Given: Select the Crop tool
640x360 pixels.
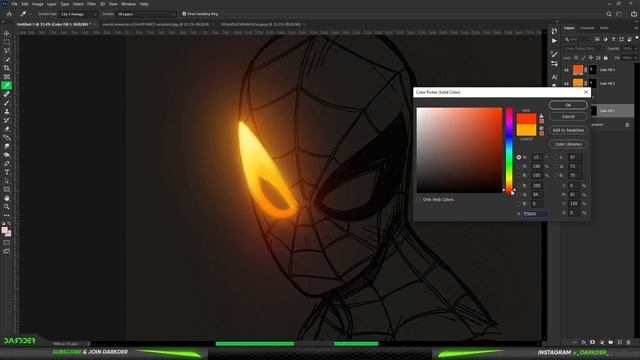Looking at the screenshot, I should point(7,68).
